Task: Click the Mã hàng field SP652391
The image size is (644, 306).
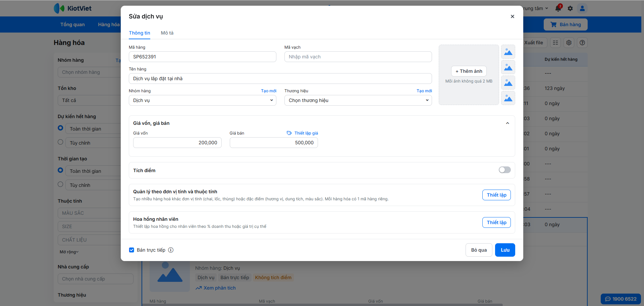Action: pyautogui.click(x=203, y=57)
